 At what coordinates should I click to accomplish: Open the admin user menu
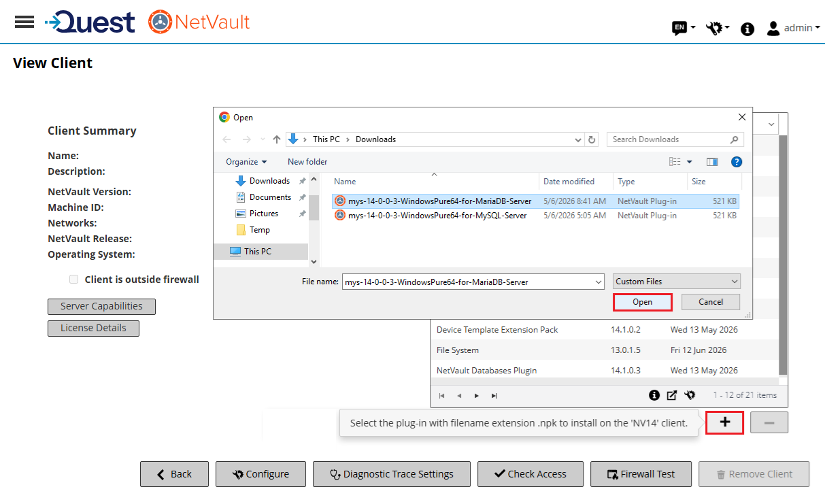[x=793, y=28]
